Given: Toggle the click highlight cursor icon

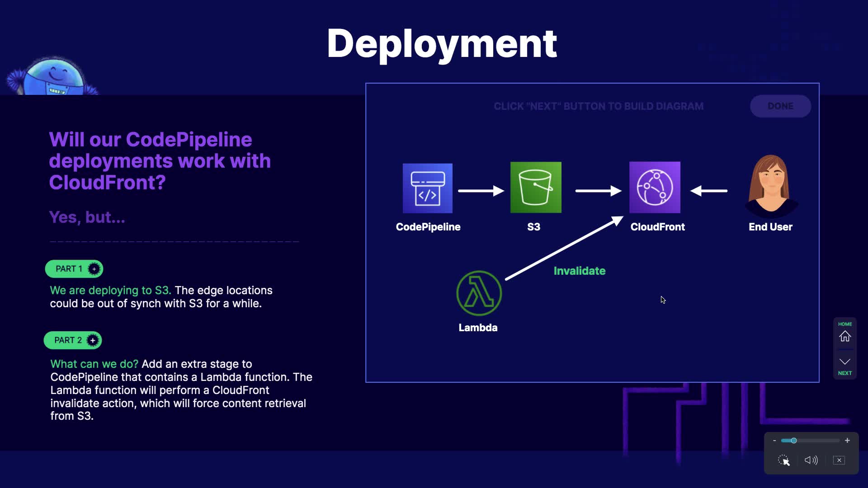Looking at the screenshot, I should 783,460.
